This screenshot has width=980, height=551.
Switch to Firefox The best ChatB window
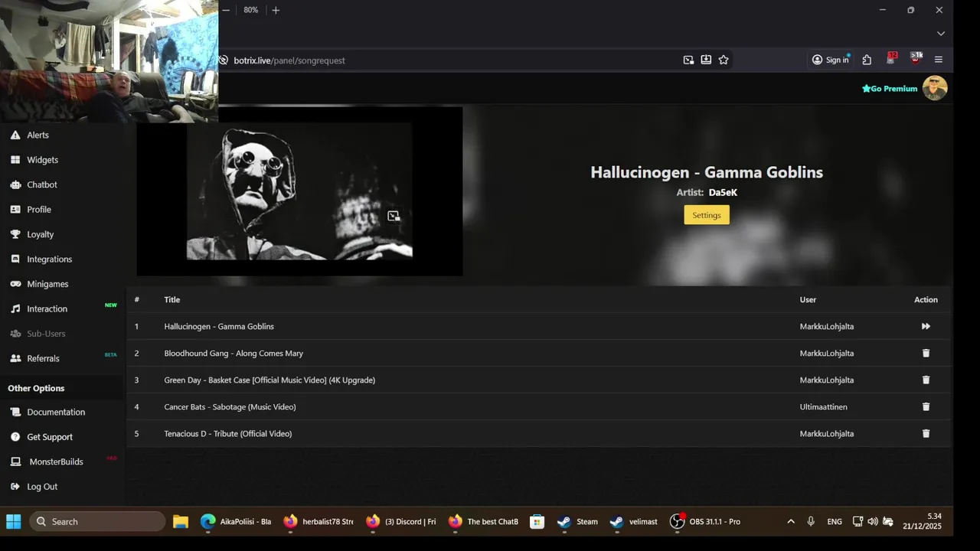pyautogui.click(x=484, y=522)
